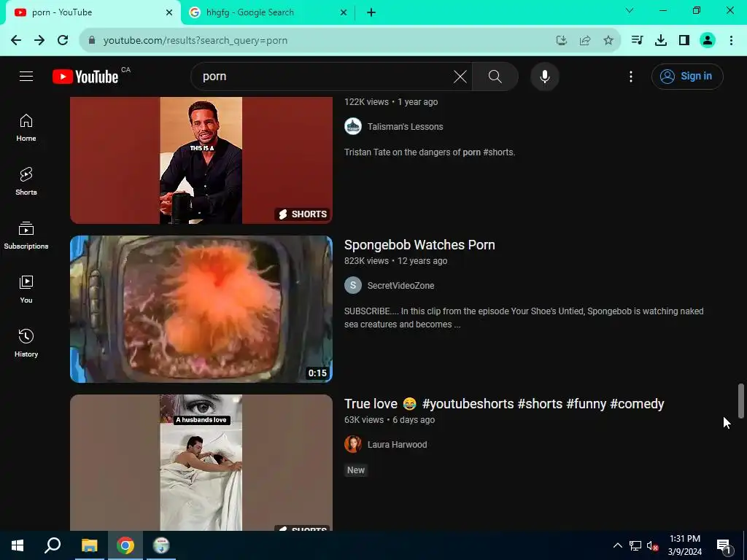Click the install app icon in address bar

[562, 41]
